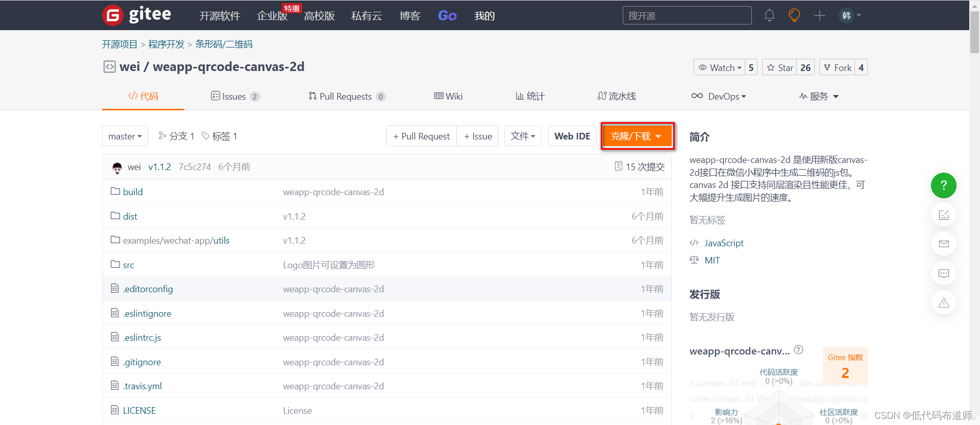
Task: Open the .eslintignore file
Action: tap(147, 313)
